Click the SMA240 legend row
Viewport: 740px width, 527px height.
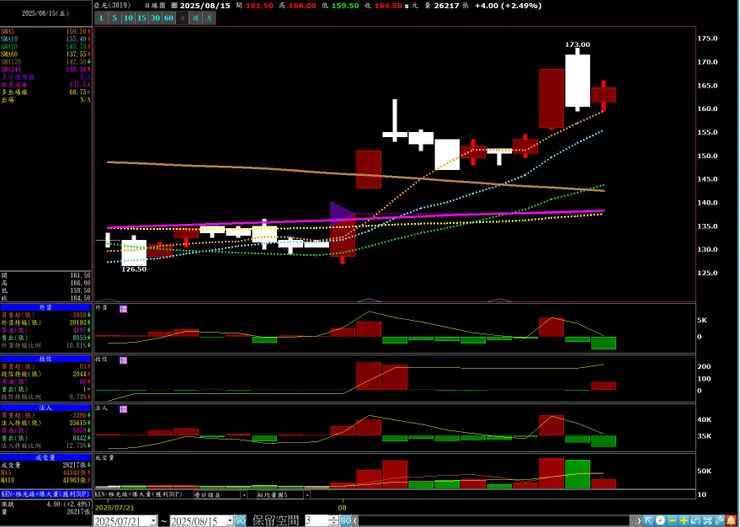(x=46, y=69)
